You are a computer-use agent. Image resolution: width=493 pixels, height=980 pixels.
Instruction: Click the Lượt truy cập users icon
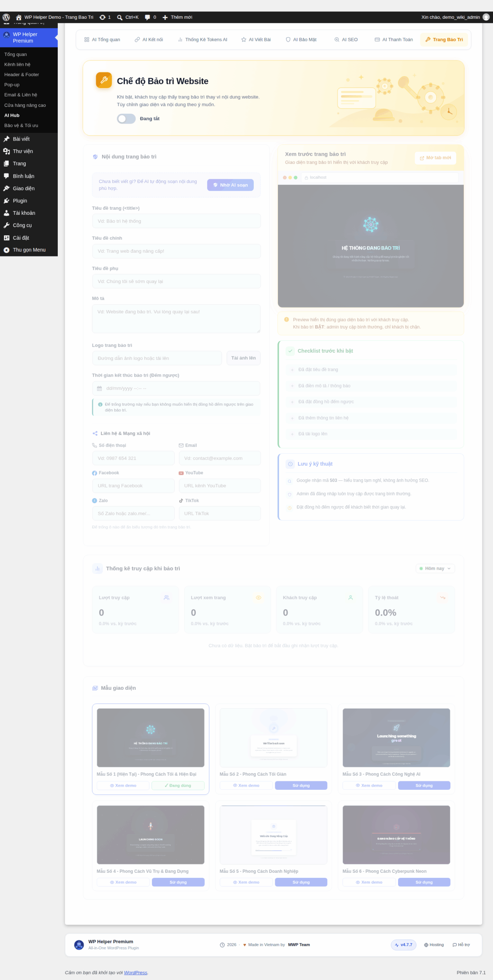click(x=167, y=598)
